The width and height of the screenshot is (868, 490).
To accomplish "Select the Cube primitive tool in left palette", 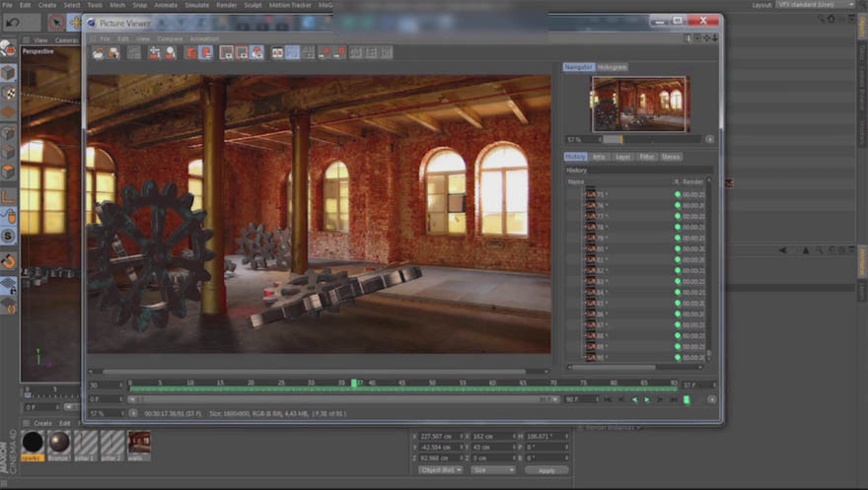I will click(8, 73).
